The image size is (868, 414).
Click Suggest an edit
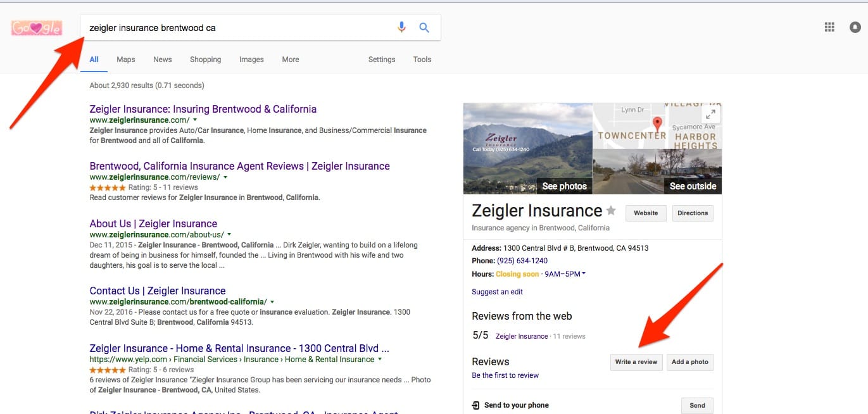coord(497,292)
